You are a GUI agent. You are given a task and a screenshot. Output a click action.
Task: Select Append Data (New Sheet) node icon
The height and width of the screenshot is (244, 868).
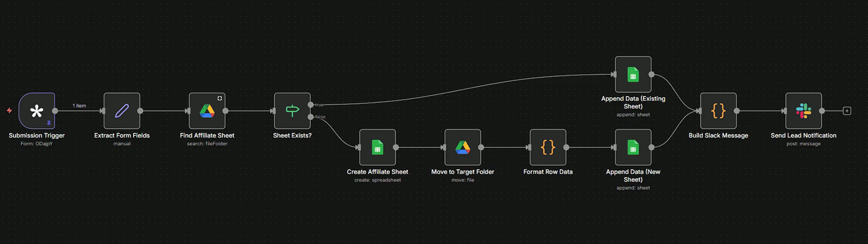[633, 147]
